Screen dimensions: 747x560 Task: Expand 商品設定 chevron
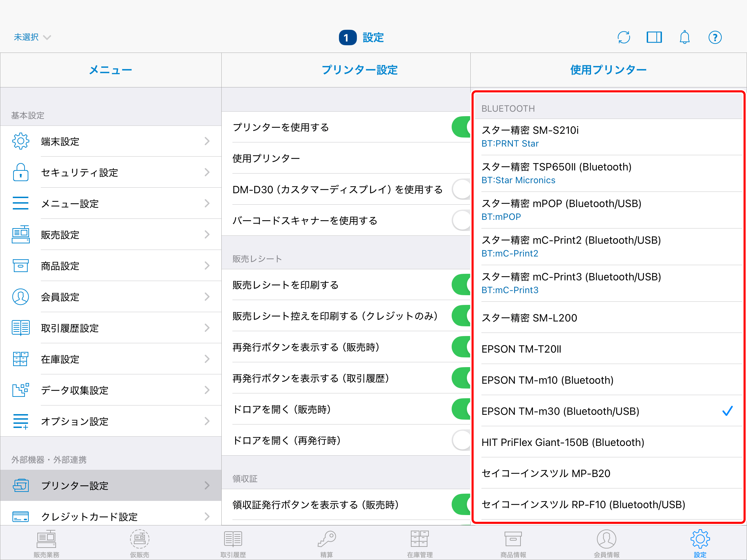(x=207, y=265)
